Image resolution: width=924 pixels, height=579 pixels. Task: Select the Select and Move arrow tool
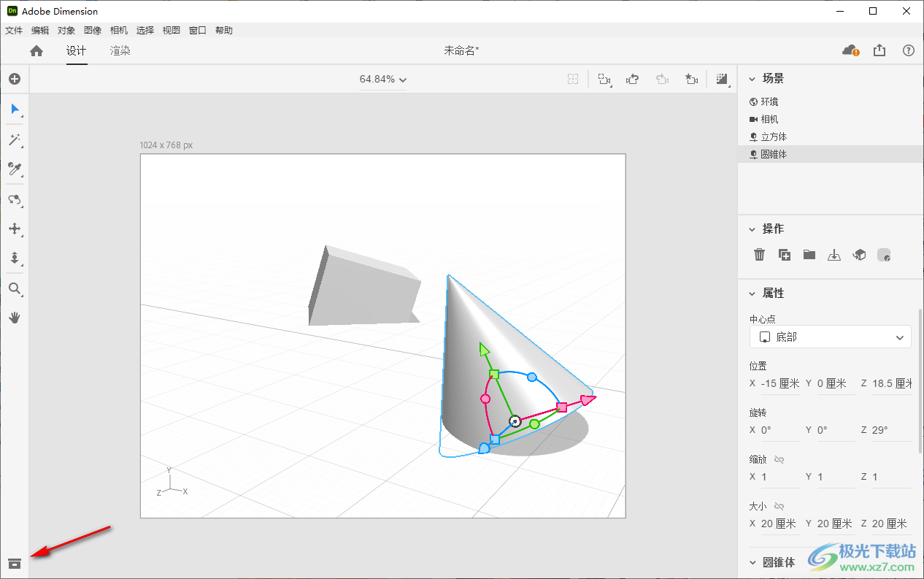point(15,110)
